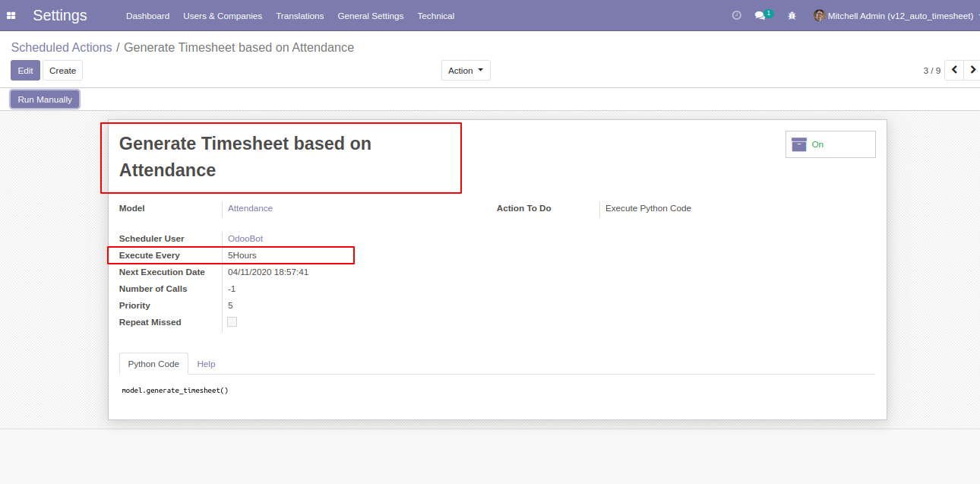Open the Translations menu
The image size is (980, 484).
point(300,15)
